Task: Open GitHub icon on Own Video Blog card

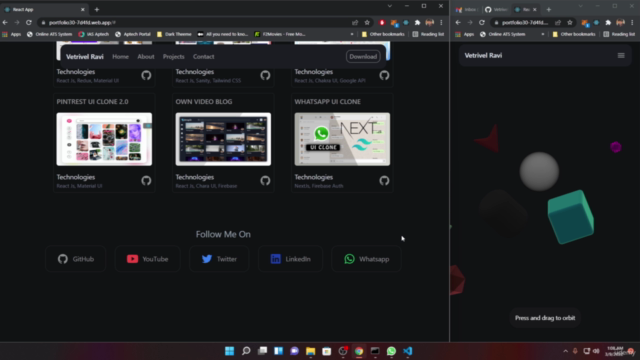Action: point(265,181)
